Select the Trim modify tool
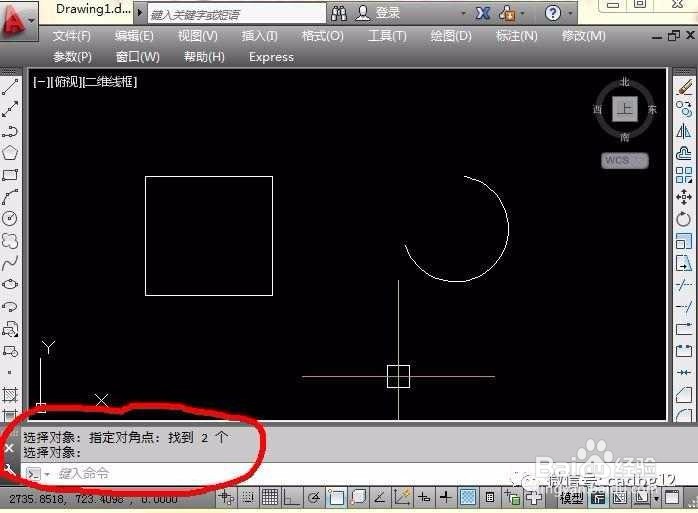Image resolution: width=698 pixels, height=513 pixels. point(684,285)
